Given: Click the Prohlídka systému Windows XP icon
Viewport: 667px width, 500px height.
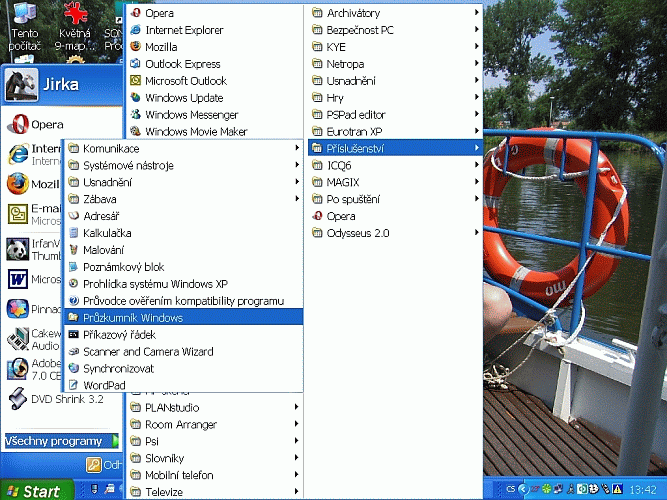Looking at the screenshot, I should [74, 283].
